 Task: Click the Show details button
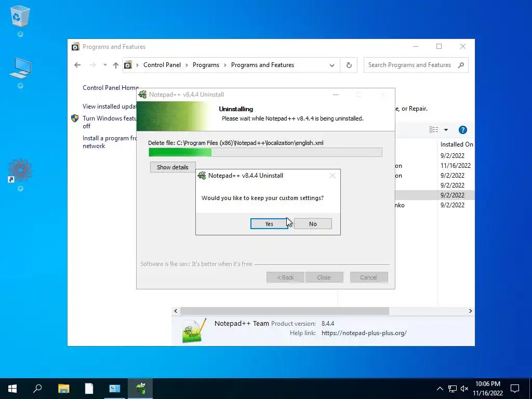172,167
